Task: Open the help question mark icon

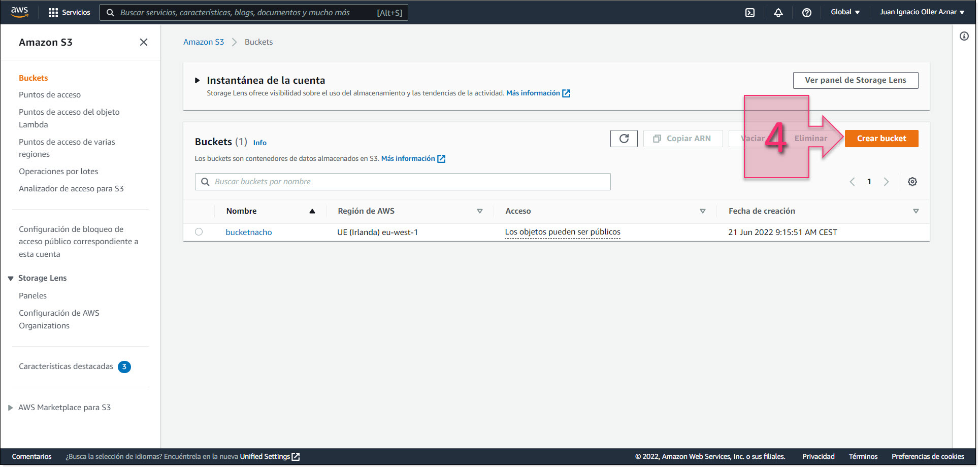Action: 807,12
